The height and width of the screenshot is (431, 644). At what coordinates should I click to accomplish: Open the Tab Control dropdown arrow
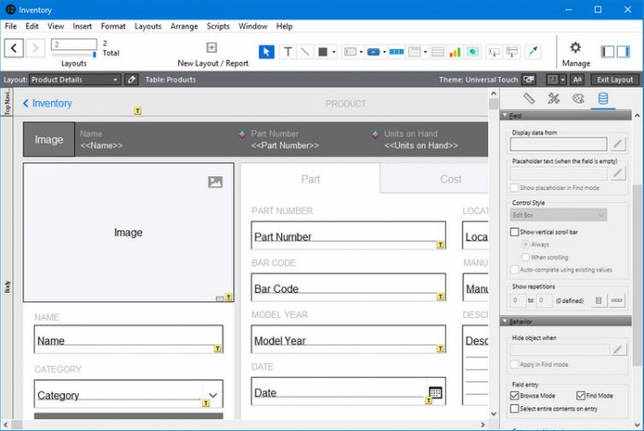coord(425,52)
